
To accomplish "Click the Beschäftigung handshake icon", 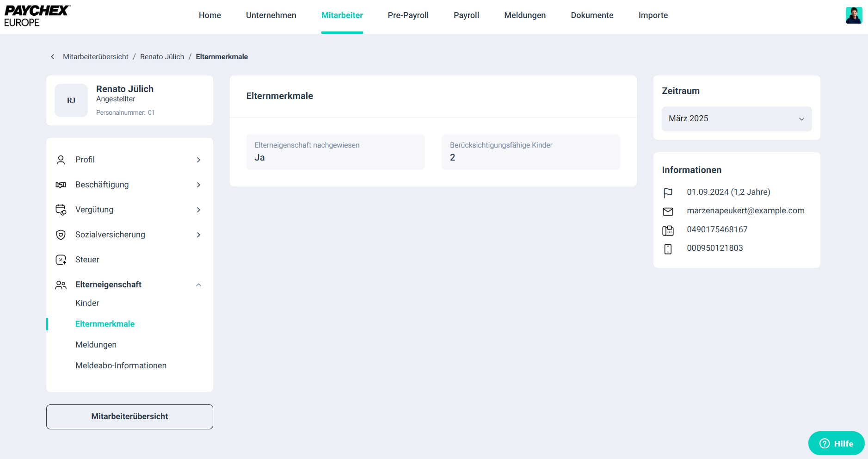I will [x=61, y=185].
